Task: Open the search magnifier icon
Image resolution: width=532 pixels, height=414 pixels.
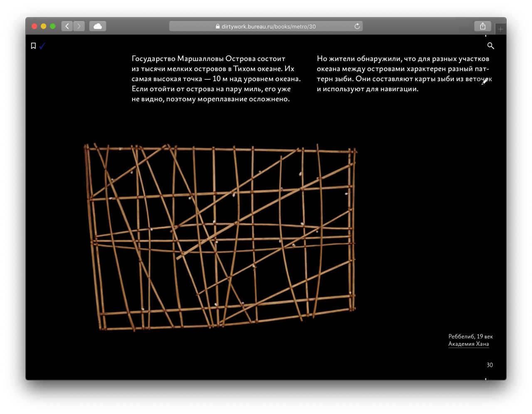Action: (x=490, y=46)
